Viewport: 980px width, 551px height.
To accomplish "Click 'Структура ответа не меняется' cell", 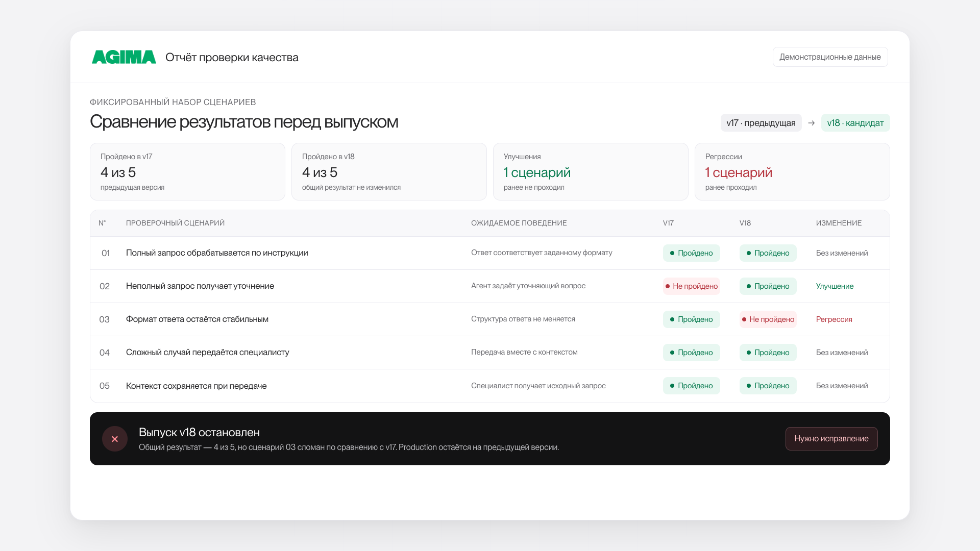I will tap(523, 319).
